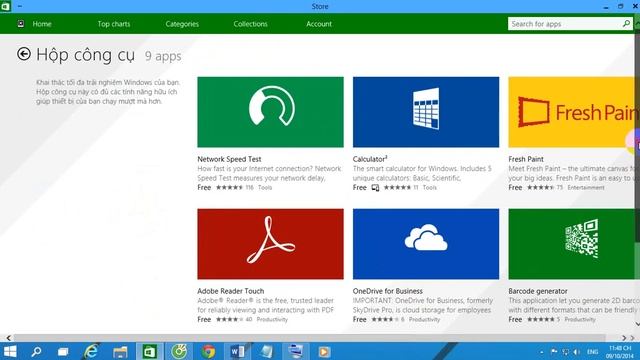This screenshot has height=360, width=640.
Task: Open the OneDrive for Business tile
Action: [x=426, y=244]
